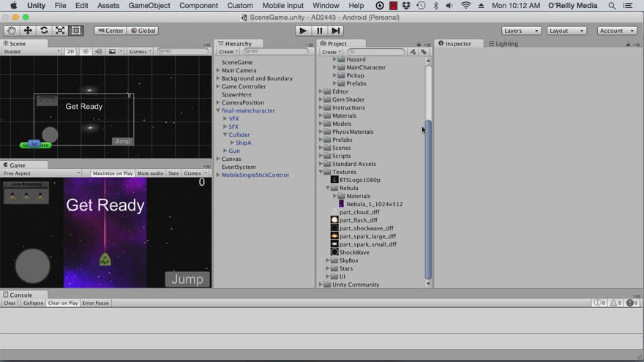Toggle console error filter
644x362 pixels.
pos(632,303)
